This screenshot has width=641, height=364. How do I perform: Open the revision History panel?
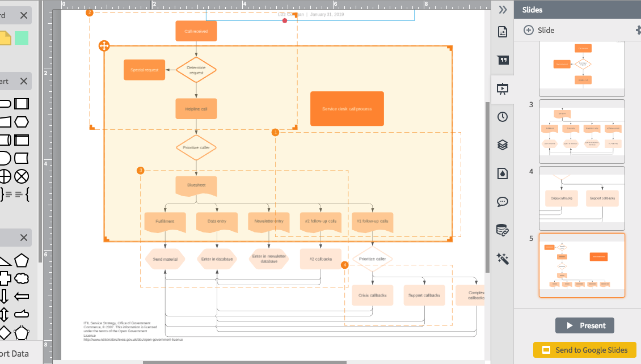click(x=502, y=117)
